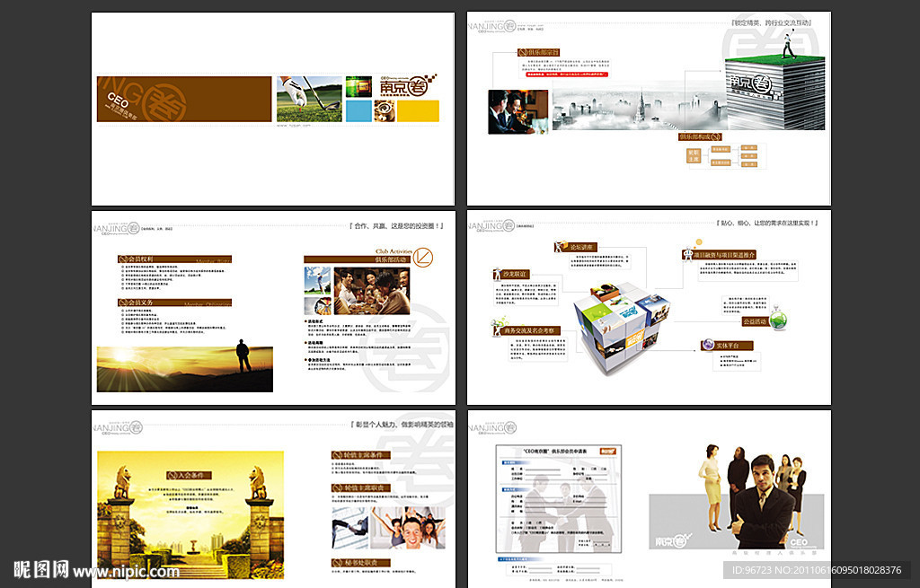Screen dimensions: 920x588
Task: Click the coffee cup tile on the cover
Action: coord(385,111)
